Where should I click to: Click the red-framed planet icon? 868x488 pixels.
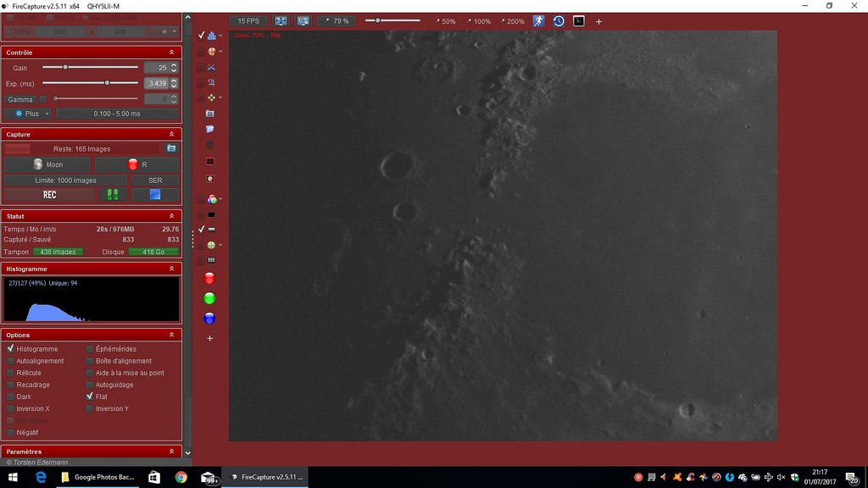210,179
